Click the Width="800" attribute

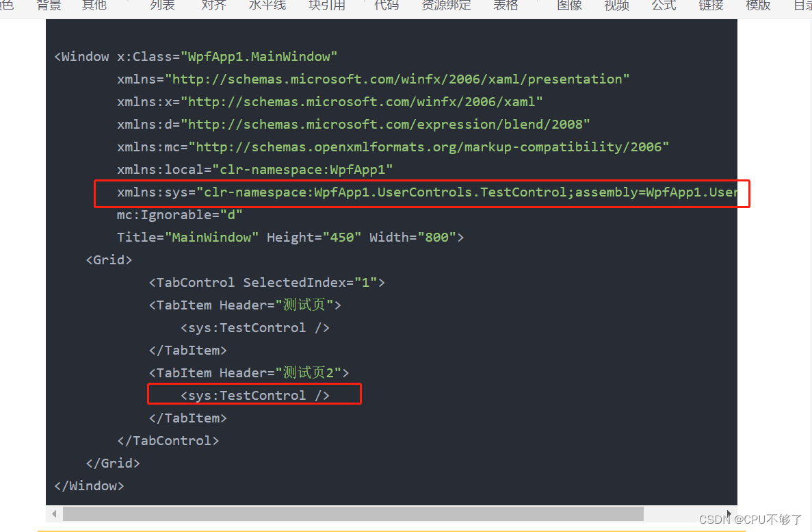click(412, 238)
